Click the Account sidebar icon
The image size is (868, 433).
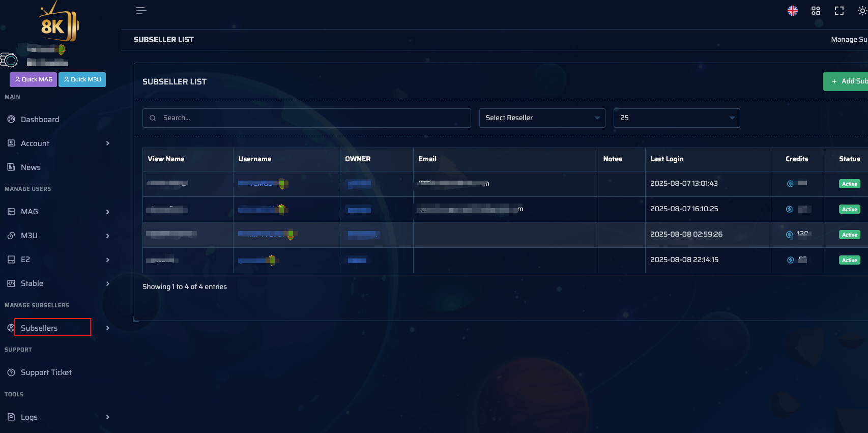(x=11, y=143)
